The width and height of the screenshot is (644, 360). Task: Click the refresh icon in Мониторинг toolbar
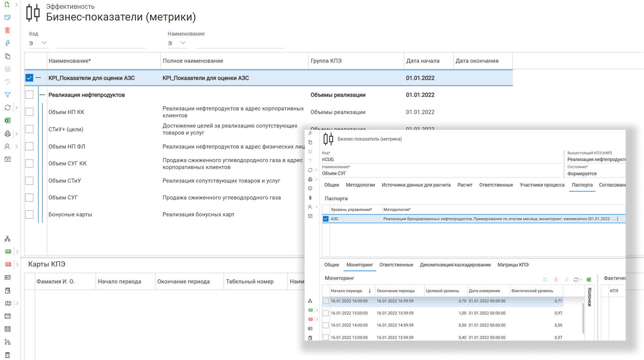click(x=576, y=280)
